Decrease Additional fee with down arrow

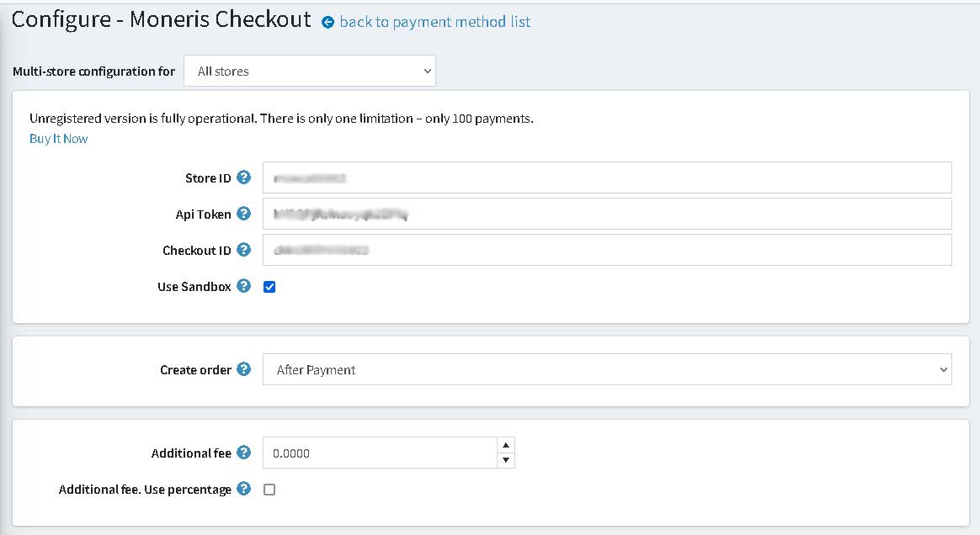tap(506, 460)
